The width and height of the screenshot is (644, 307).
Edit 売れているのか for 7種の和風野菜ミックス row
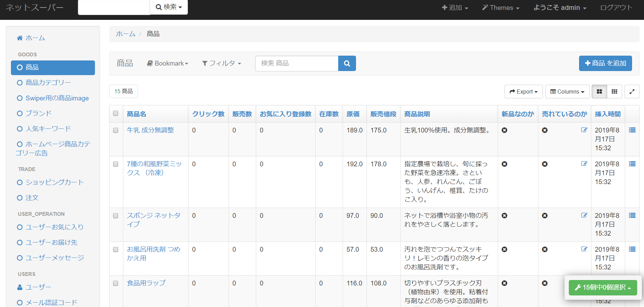584,164
